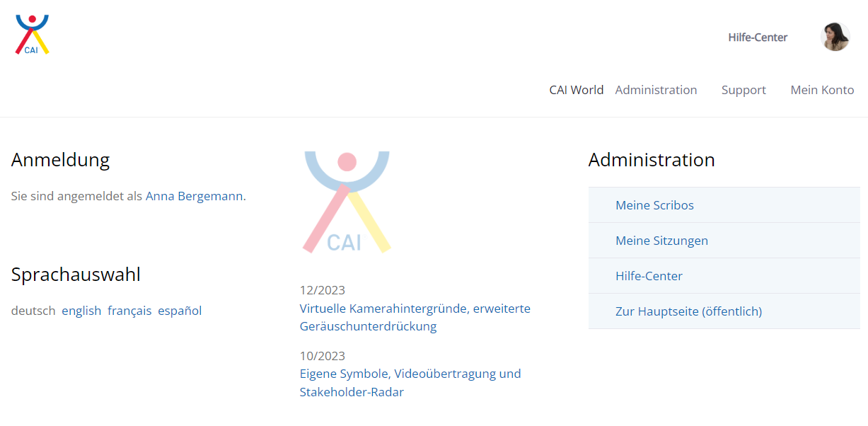Open the Administration navigation menu
Viewport: 868px width, 426px height.
click(x=656, y=90)
